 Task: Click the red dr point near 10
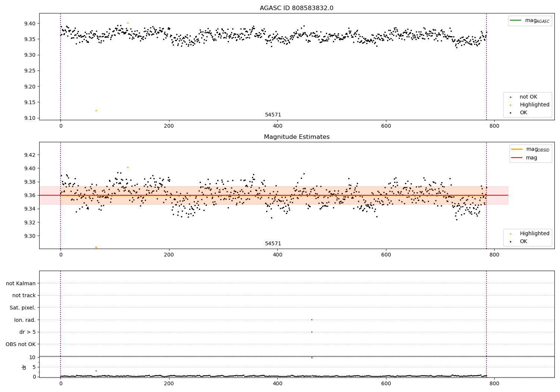pos(312,358)
